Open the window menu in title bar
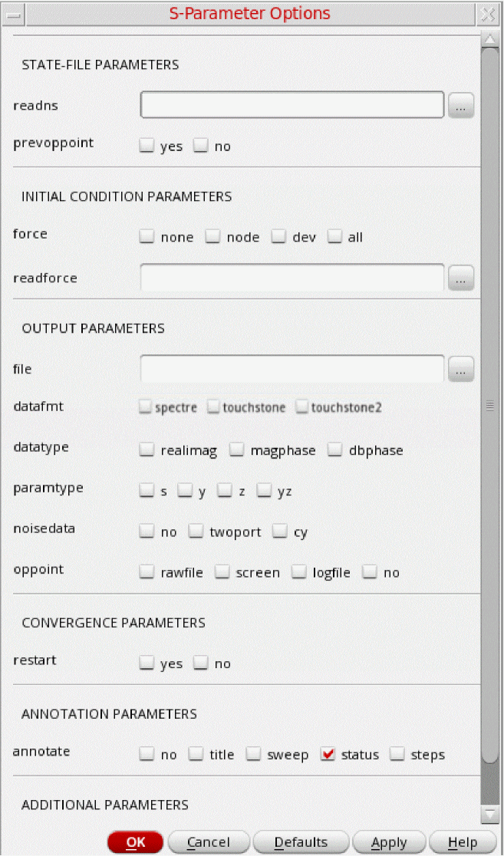The image size is (504, 856). tap(13, 14)
